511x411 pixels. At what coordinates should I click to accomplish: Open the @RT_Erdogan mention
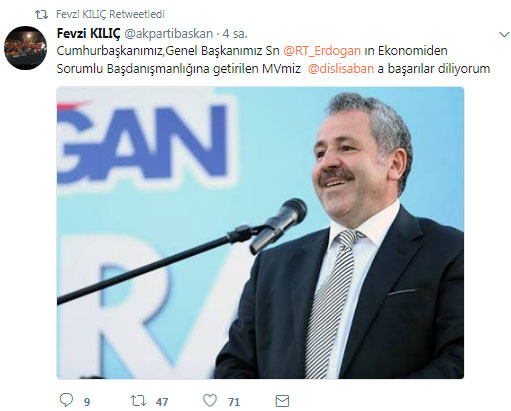pyautogui.click(x=322, y=51)
